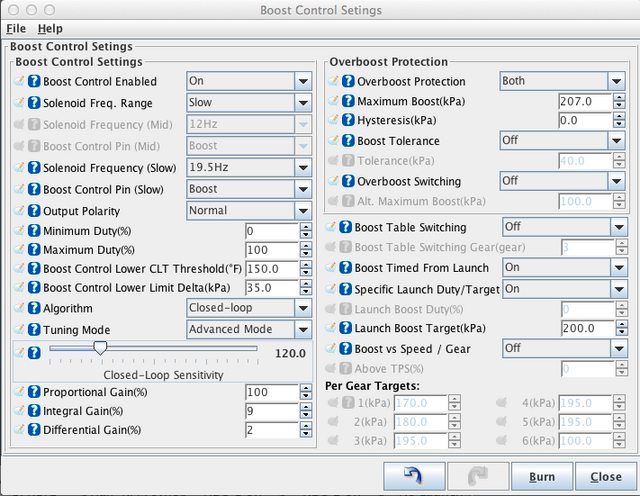
Task: Click the Integral Gain(%) input field
Action: point(272,411)
